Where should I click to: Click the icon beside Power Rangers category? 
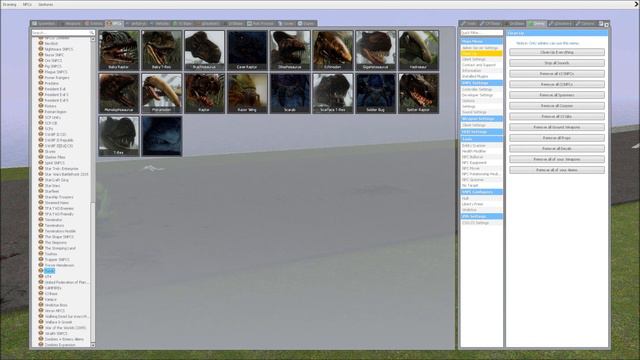41,77
